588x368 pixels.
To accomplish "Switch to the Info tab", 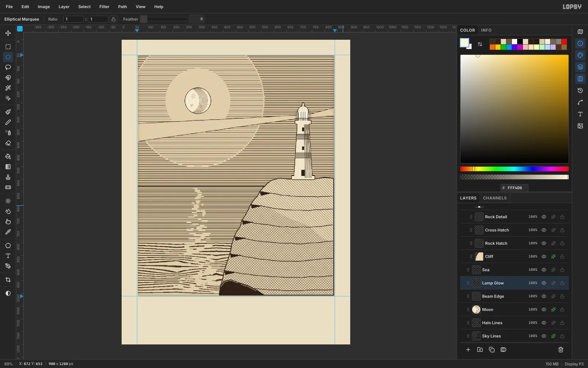I will 486,30.
